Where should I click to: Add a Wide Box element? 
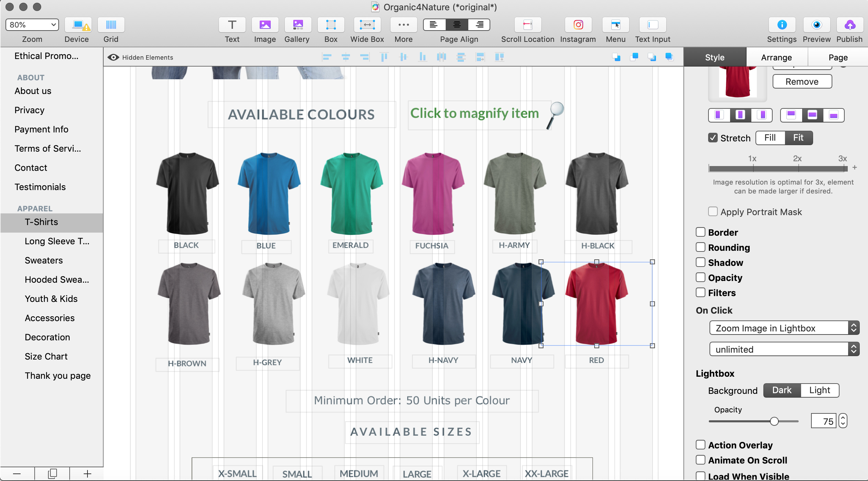[367, 25]
